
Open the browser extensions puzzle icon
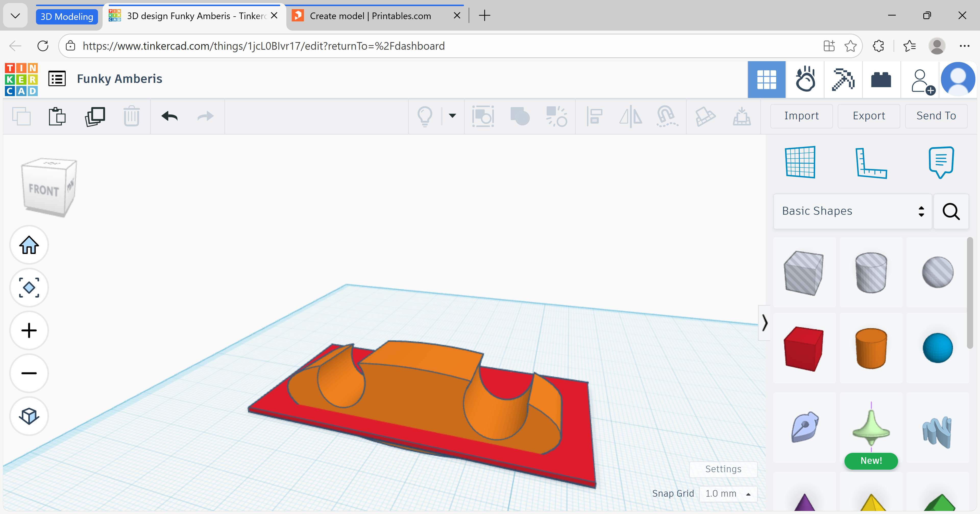point(878,46)
